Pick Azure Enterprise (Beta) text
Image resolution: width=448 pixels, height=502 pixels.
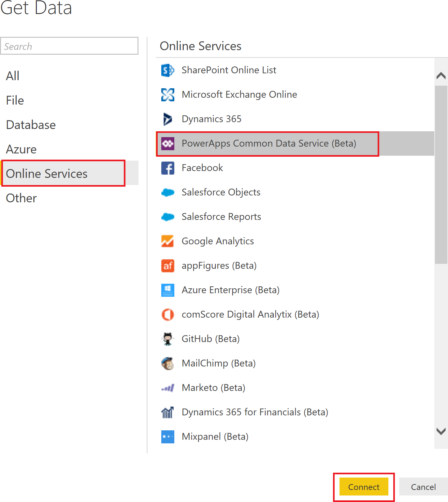pos(230,290)
